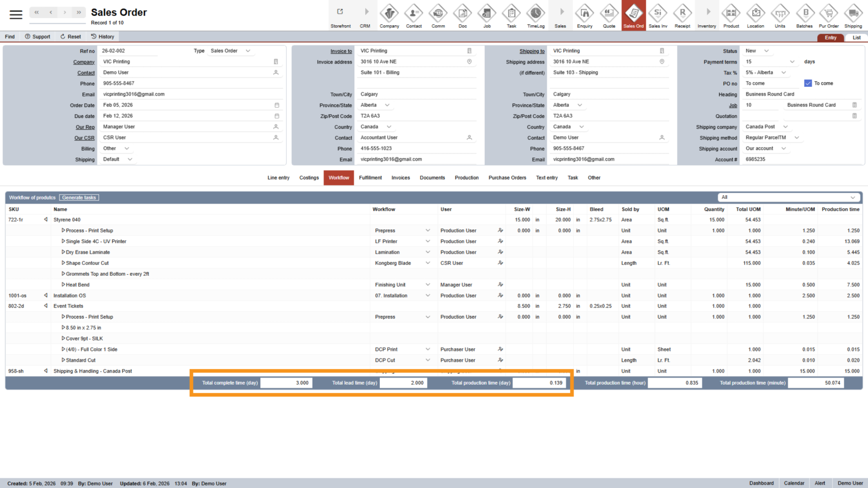Image resolution: width=868 pixels, height=488 pixels.
Task: Click the Generate tasks button
Action: pyautogui.click(x=79, y=198)
